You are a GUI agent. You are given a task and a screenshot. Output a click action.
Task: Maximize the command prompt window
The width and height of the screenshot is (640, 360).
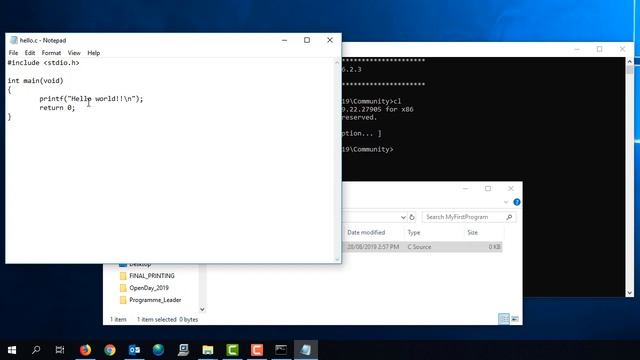pyautogui.click(x=599, y=49)
